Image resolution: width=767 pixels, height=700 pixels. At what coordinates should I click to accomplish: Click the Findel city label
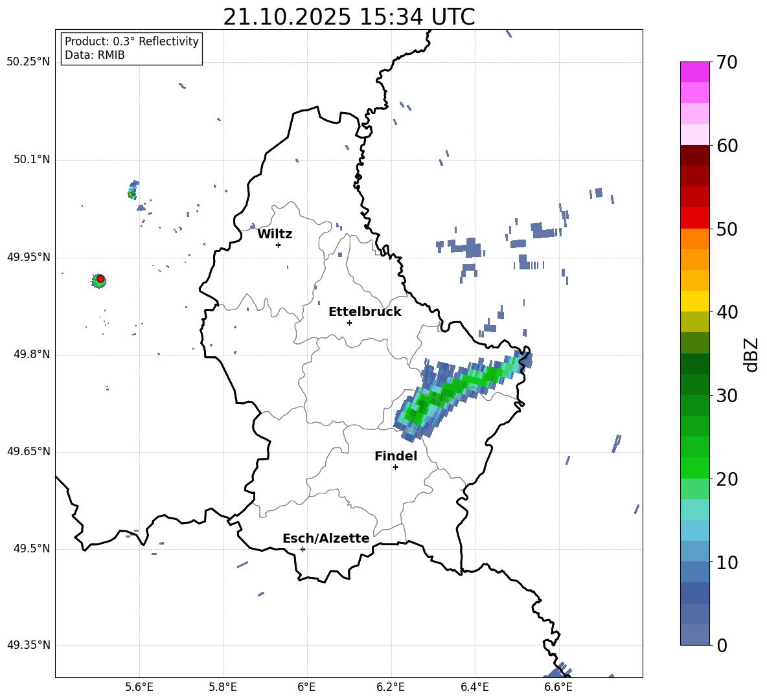point(396,456)
